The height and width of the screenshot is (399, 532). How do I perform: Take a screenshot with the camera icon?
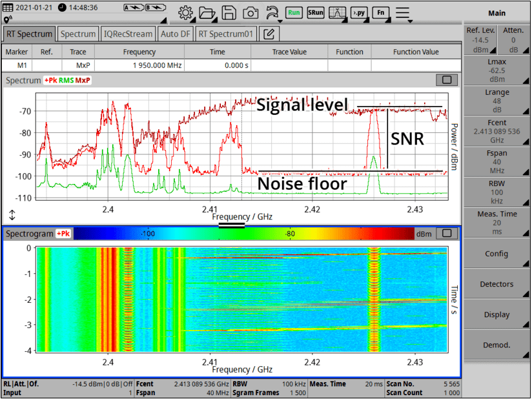pyautogui.click(x=250, y=13)
